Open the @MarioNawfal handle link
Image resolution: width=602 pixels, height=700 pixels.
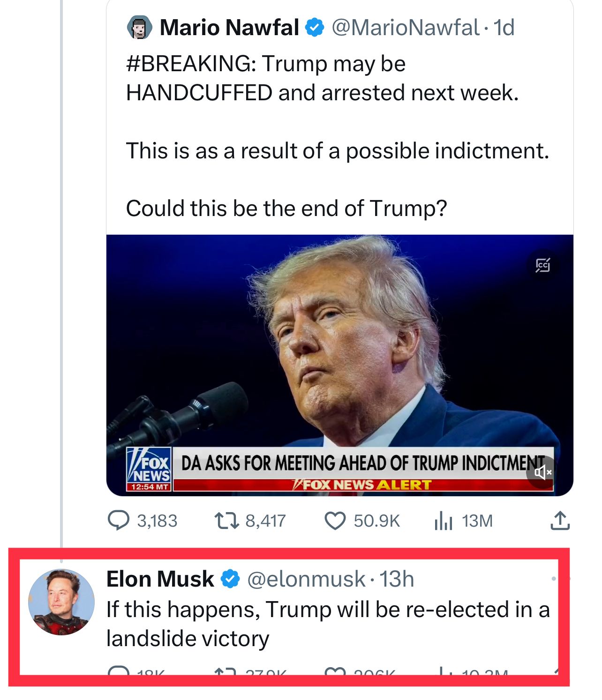[x=405, y=28]
